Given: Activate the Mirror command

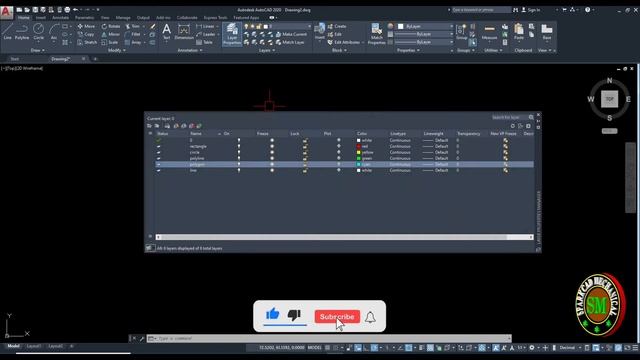Looking at the screenshot, I should (x=111, y=34).
